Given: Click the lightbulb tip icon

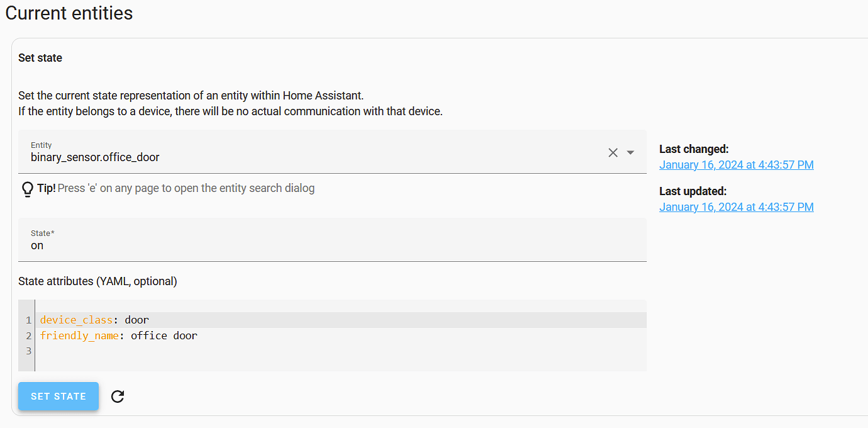Looking at the screenshot, I should [x=27, y=189].
